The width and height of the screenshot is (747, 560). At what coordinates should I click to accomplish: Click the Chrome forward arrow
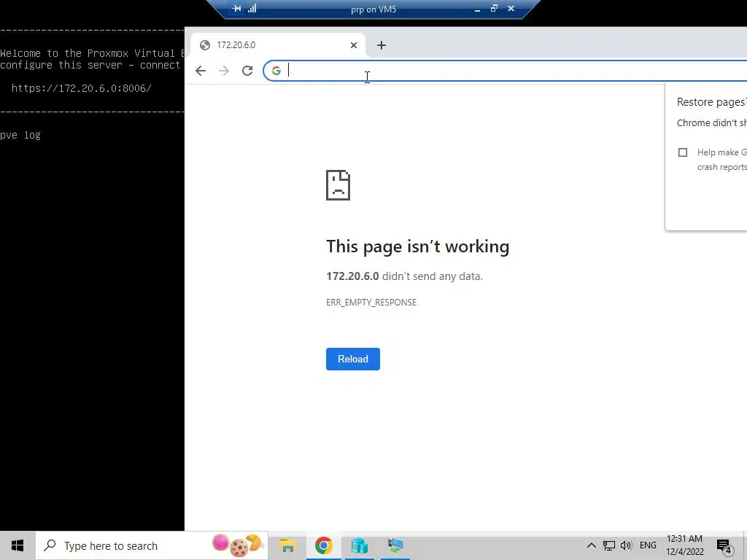224,71
